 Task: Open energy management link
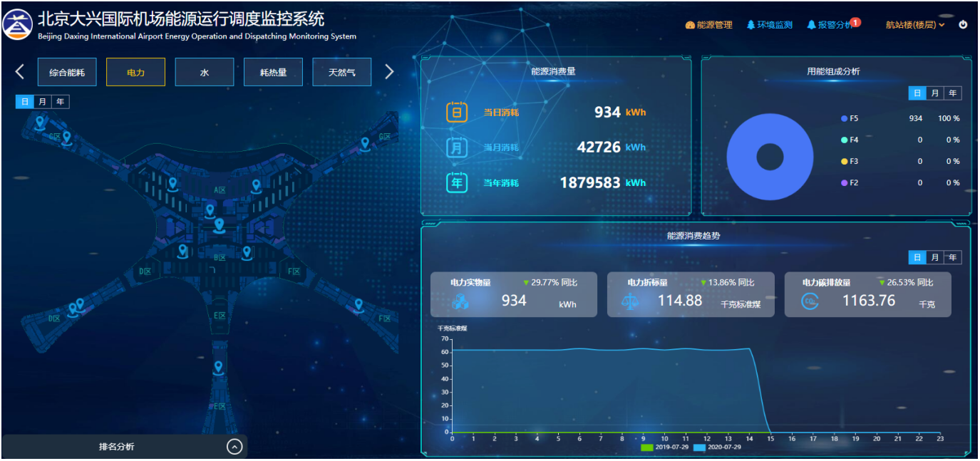pyautogui.click(x=708, y=25)
